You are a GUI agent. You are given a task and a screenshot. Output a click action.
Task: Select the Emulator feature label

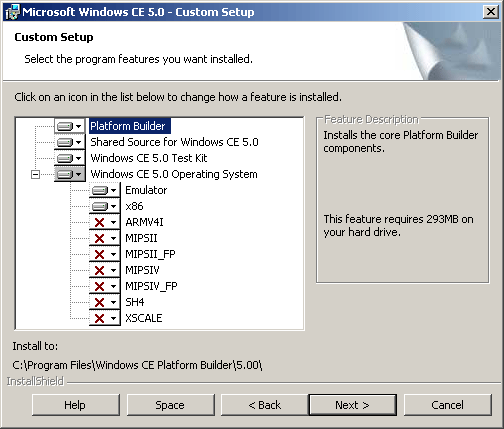coord(146,190)
